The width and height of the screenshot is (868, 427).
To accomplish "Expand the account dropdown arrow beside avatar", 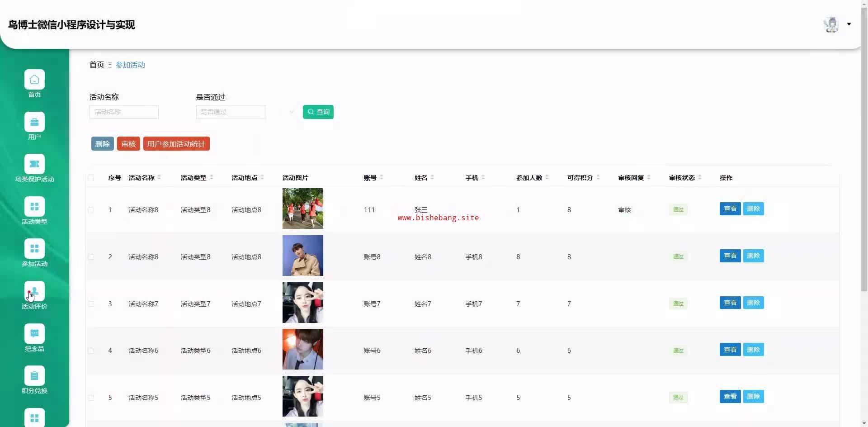I will [x=849, y=24].
